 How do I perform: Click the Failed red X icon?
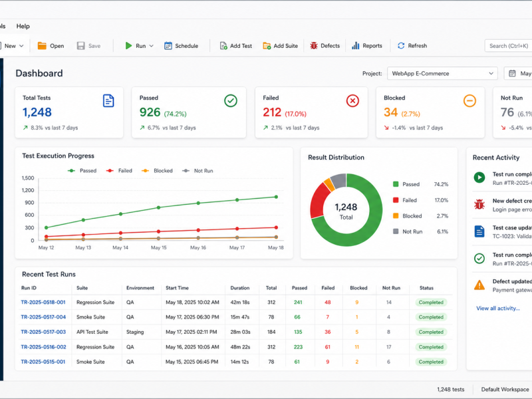(x=352, y=101)
